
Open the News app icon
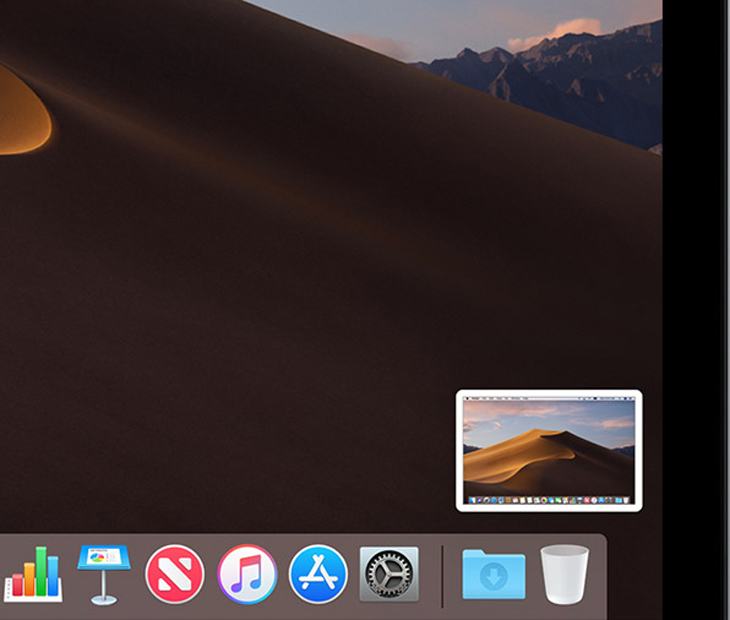coord(175,574)
